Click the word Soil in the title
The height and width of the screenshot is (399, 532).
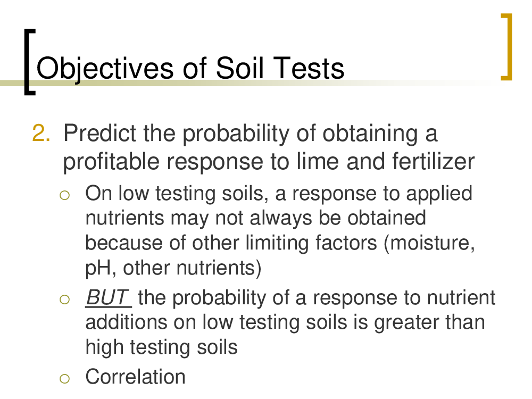coord(239,68)
